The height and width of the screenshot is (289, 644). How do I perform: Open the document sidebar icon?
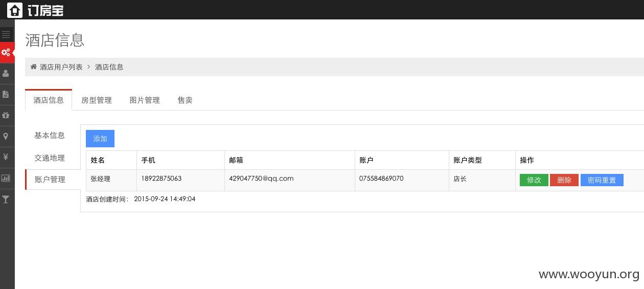6,94
